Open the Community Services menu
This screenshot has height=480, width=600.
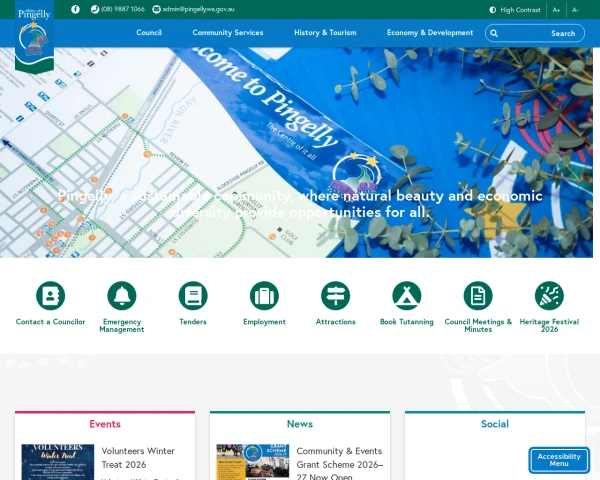228,33
